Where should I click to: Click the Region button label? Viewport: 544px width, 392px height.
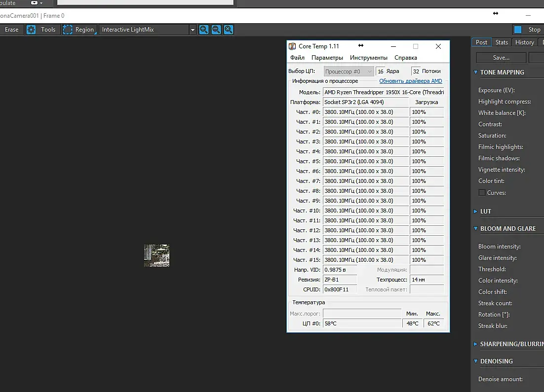(84, 30)
